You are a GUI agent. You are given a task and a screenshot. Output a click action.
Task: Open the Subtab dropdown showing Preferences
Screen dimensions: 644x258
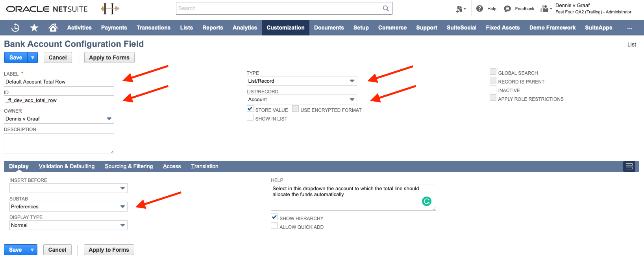[x=68, y=207]
